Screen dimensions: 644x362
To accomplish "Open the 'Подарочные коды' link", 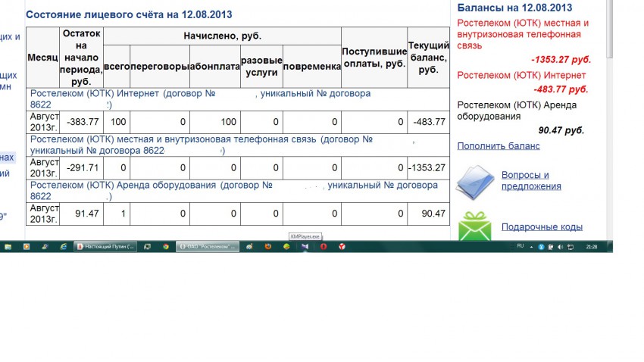I will (x=542, y=226).
